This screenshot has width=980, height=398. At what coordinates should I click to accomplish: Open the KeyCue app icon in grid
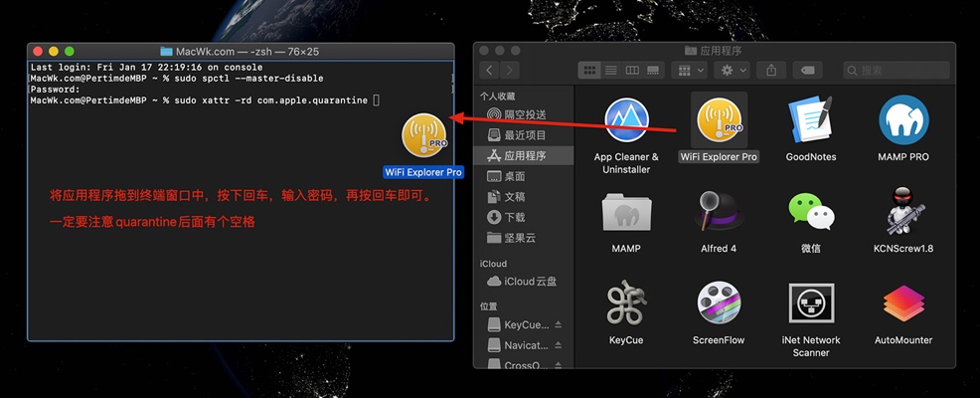pyautogui.click(x=626, y=302)
